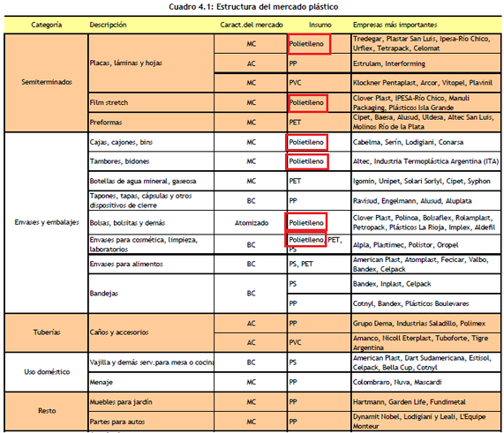Click 'AC' in the Estrulam, Interforming row
Screen dimensions: 504x433
tap(252, 63)
